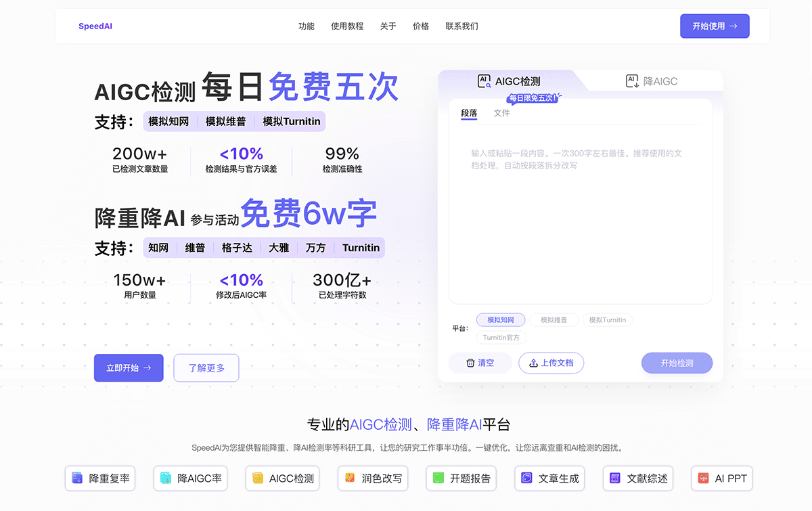The height and width of the screenshot is (511, 812).
Task: Open the 文献综述 icon tile
Action: pyautogui.click(x=615, y=479)
